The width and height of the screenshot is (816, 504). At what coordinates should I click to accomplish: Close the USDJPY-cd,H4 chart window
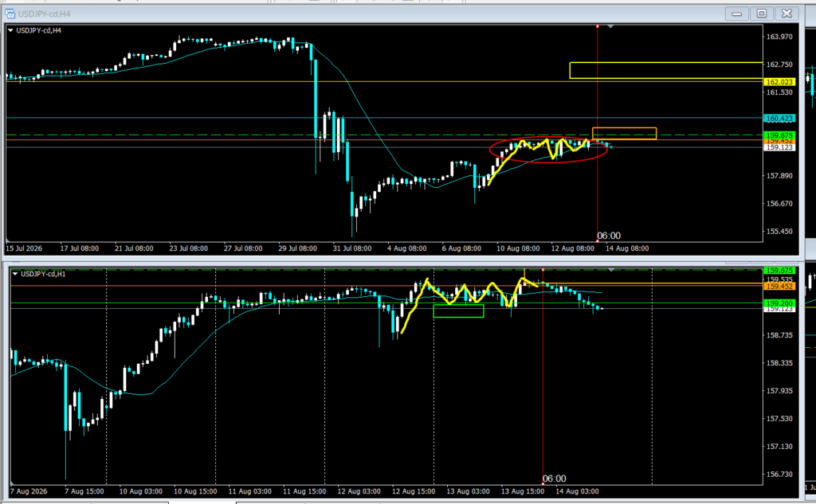787,14
